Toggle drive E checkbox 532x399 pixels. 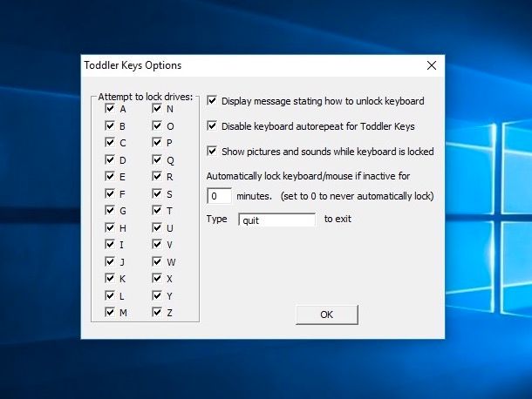[x=110, y=176]
